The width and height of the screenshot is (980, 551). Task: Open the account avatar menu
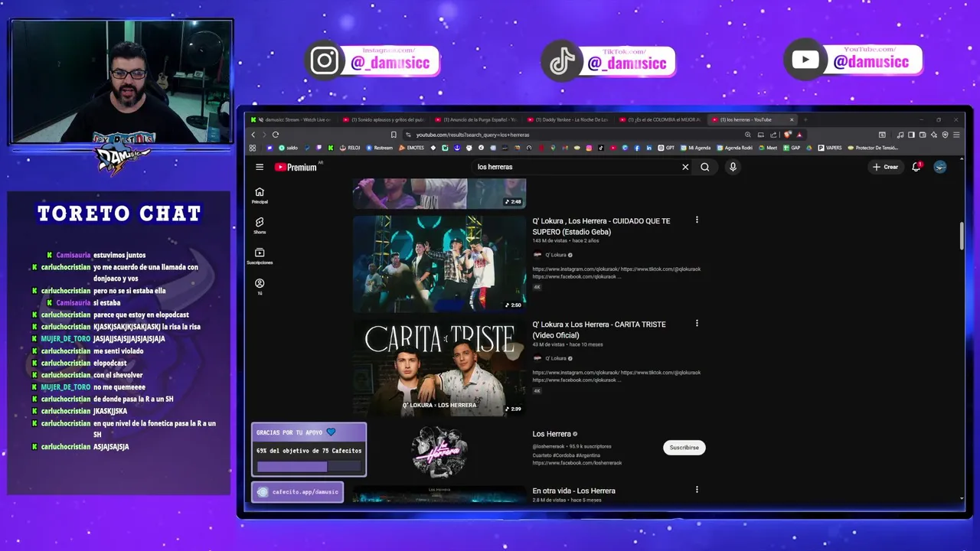(x=940, y=167)
